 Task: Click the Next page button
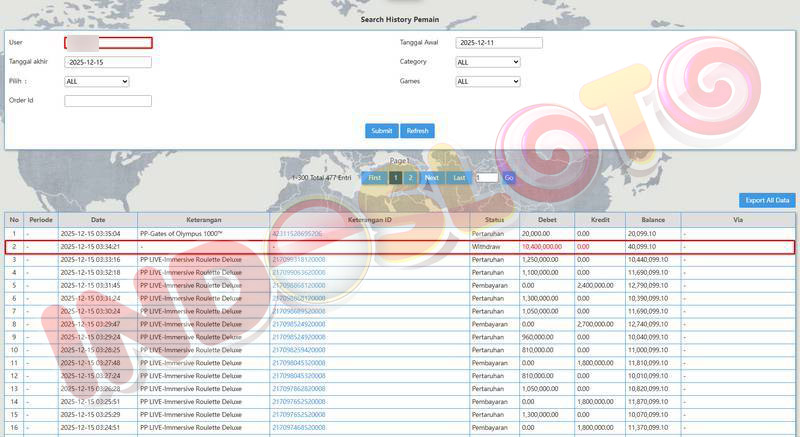pos(431,178)
